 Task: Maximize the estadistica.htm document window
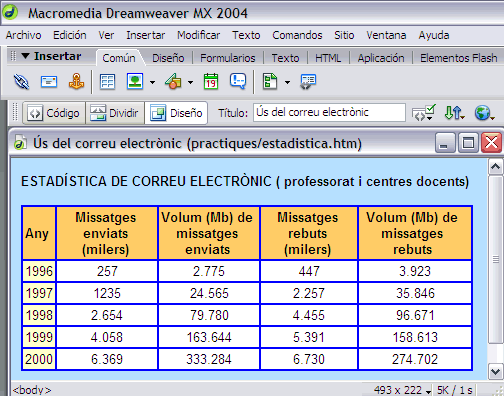click(x=468, y=143)
